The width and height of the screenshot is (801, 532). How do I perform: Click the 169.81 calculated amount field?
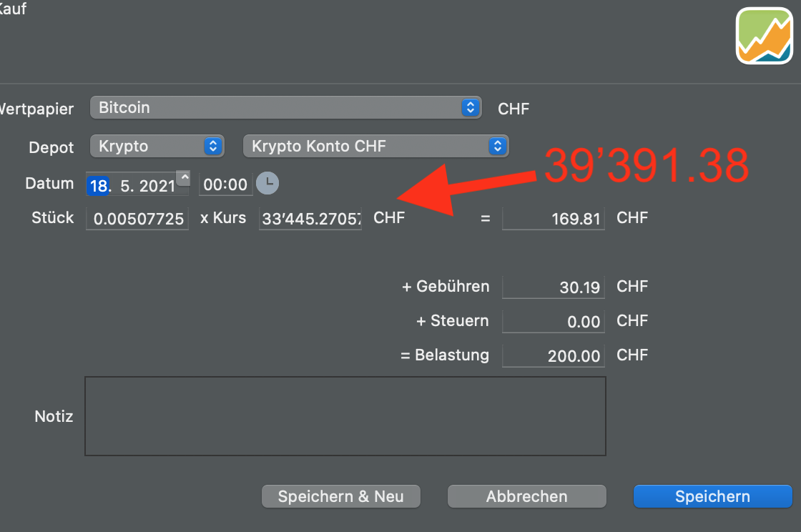pos(553,218)
